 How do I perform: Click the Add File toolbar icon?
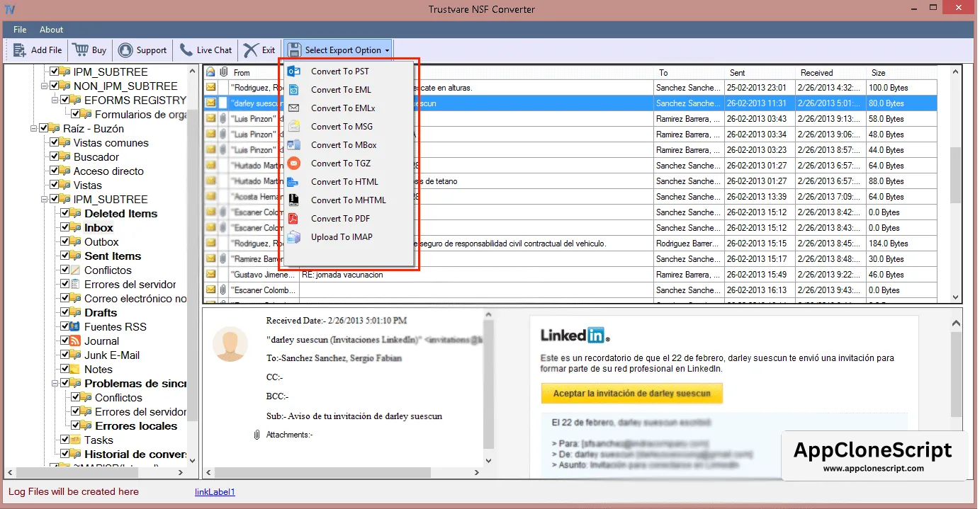pos(20,50)
